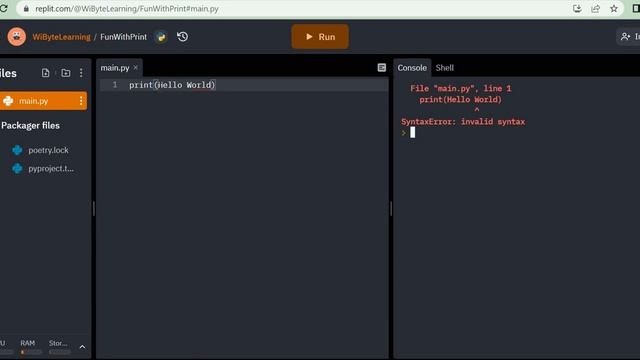Viewport: 640px width, 360px height.
Task: Click the code on line 1
Action: point(172,85)
